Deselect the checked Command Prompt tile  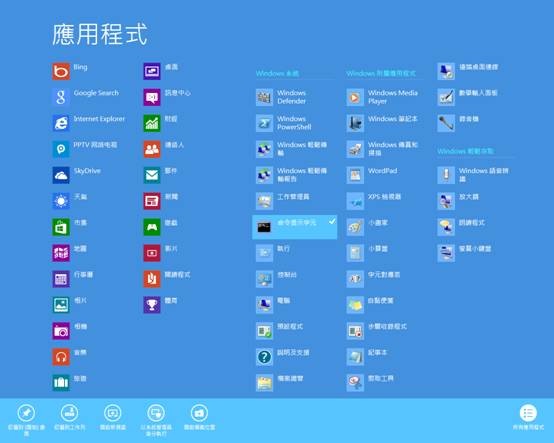[x=294, y=227]
